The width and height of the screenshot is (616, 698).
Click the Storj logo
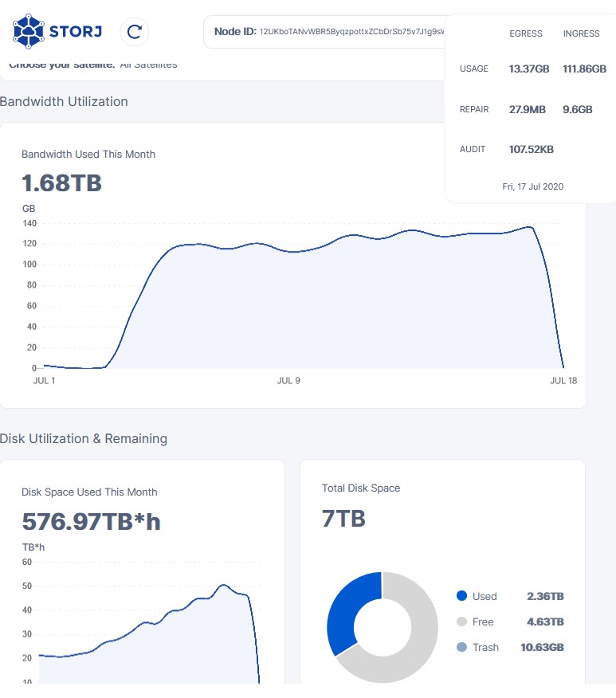[x=57, y=32]
